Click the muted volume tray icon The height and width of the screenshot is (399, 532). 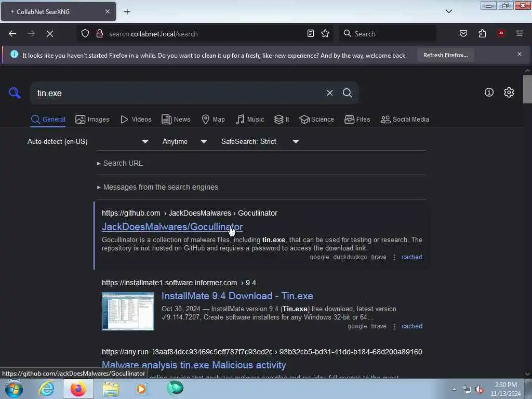tap(480, 390)
